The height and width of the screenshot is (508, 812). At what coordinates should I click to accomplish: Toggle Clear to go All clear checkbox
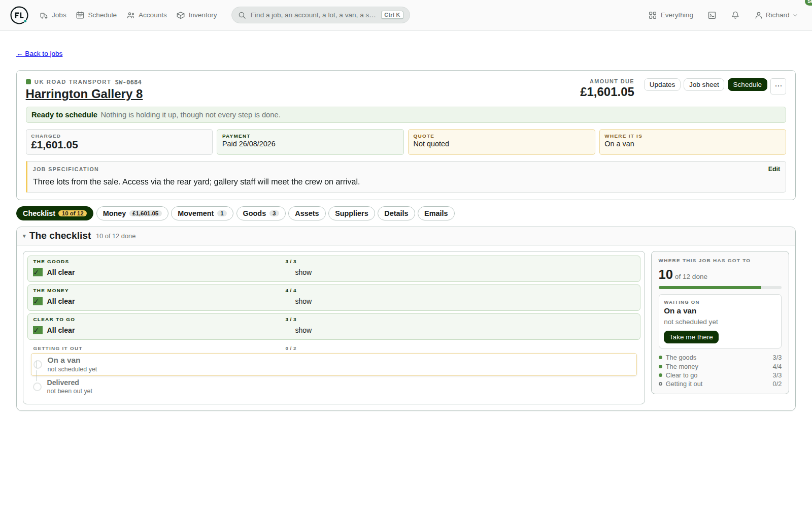[x=38, y=330]
